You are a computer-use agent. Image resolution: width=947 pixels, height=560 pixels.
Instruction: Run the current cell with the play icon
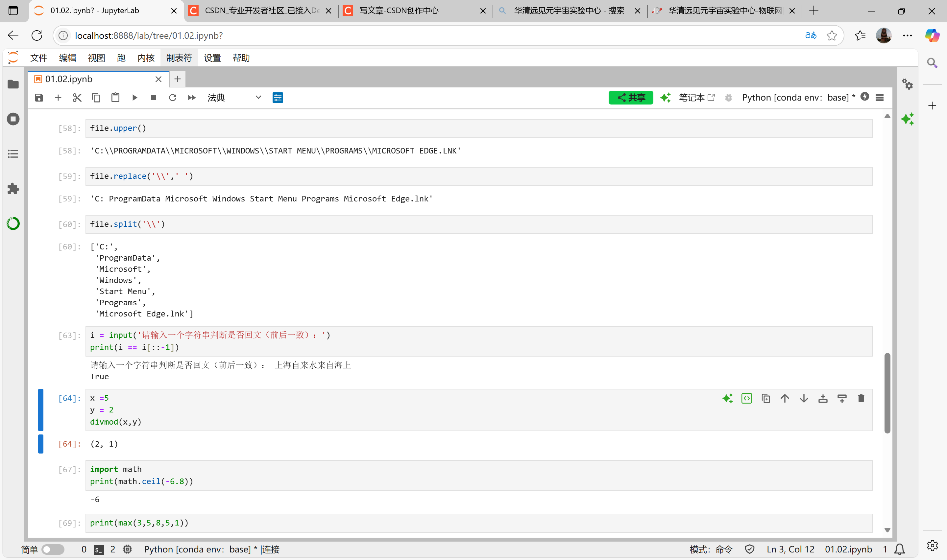(x=135, y=97)
